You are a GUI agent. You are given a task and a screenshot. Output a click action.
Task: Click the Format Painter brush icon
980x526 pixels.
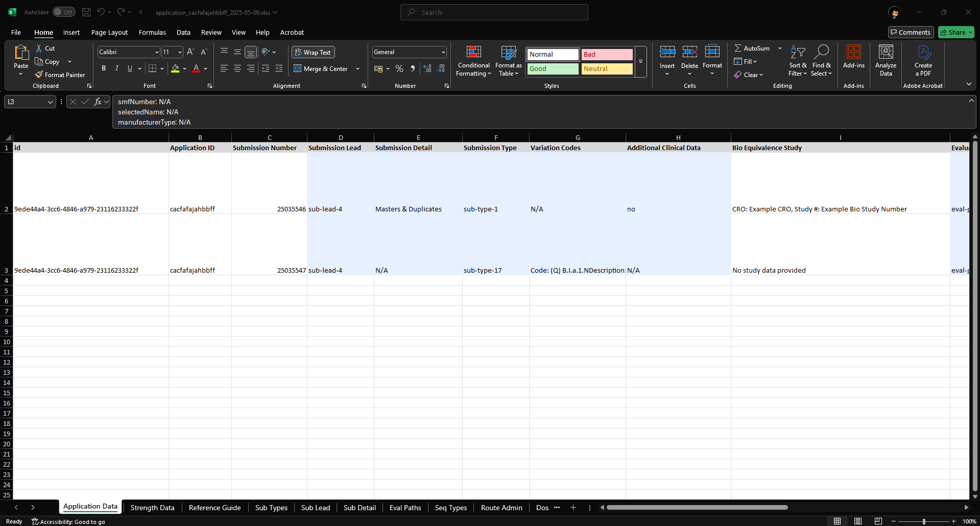[x=39, y=75]
